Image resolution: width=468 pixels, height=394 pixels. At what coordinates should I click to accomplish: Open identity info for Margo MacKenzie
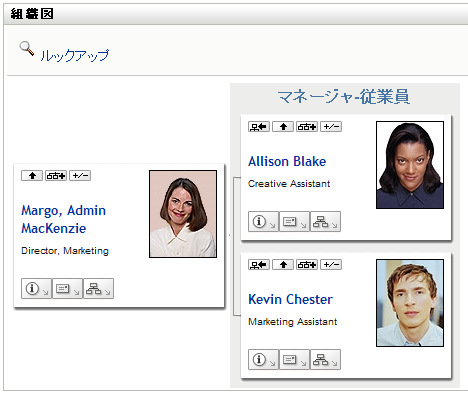coord(36,289)
